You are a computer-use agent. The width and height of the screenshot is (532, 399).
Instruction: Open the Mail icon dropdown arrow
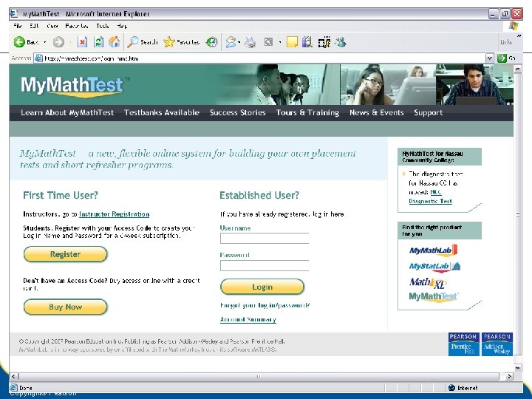tap(239, 42)
